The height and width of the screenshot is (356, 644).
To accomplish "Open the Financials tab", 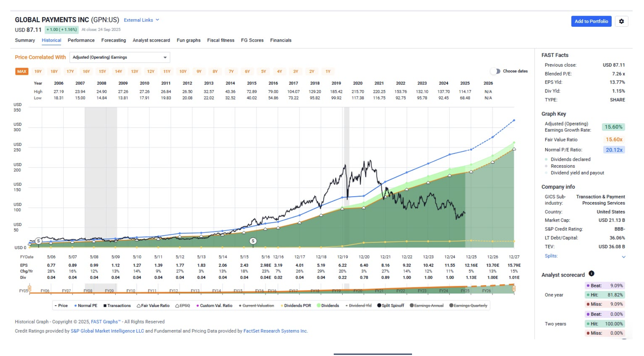I will (x=281, y=40).
